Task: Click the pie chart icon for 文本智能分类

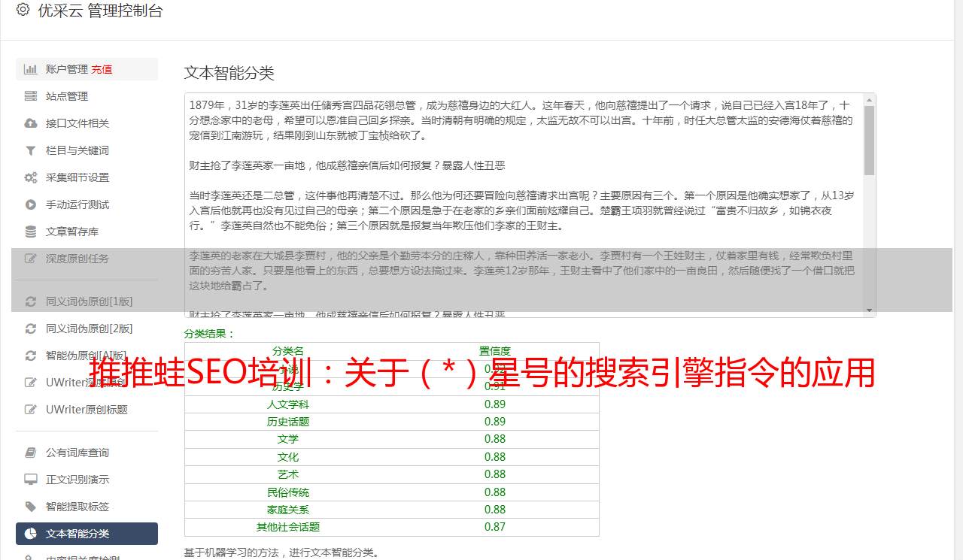Action: (31, 534)
